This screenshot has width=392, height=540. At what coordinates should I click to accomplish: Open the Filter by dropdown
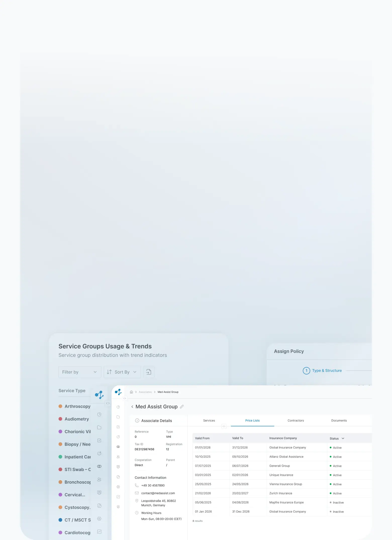pos(80,372)
